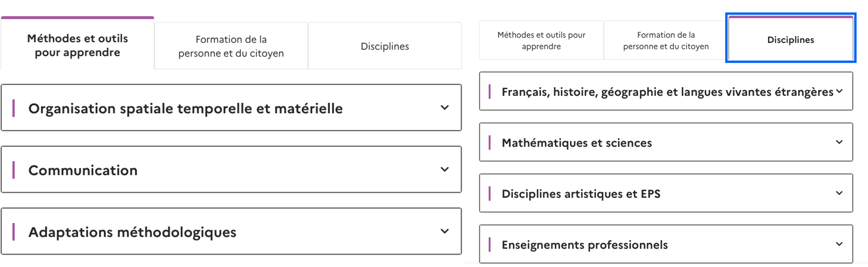This screenshot has width=868, height=267.
Task: Select right-side Méthodes et outils pour apprendre tab
Action: [541, 40]
